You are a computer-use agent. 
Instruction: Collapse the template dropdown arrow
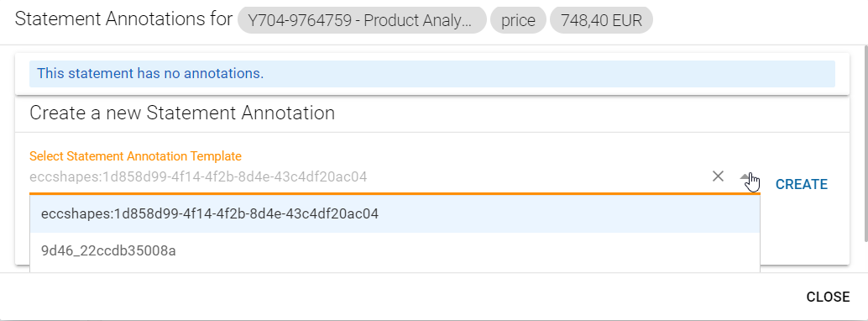coord(745,176)
